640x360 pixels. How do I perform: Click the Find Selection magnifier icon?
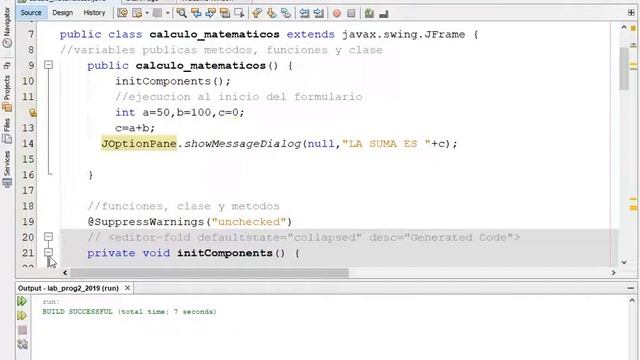(181, 13)
